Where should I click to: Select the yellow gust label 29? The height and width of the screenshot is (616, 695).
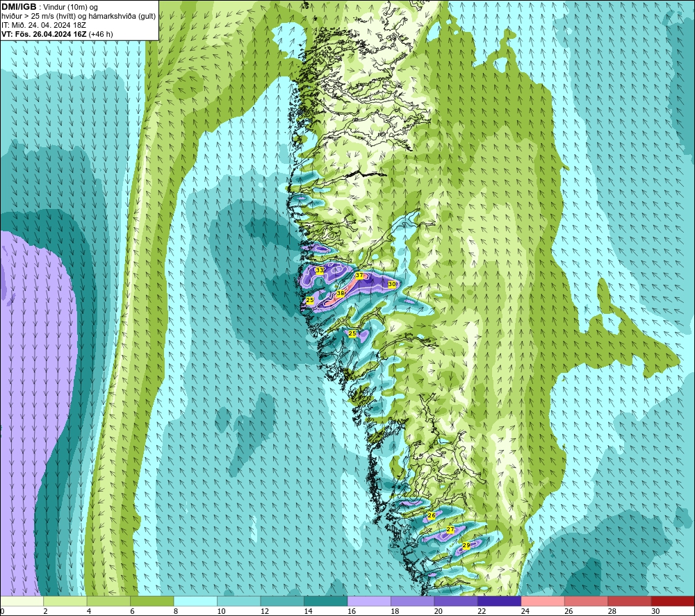466,545
